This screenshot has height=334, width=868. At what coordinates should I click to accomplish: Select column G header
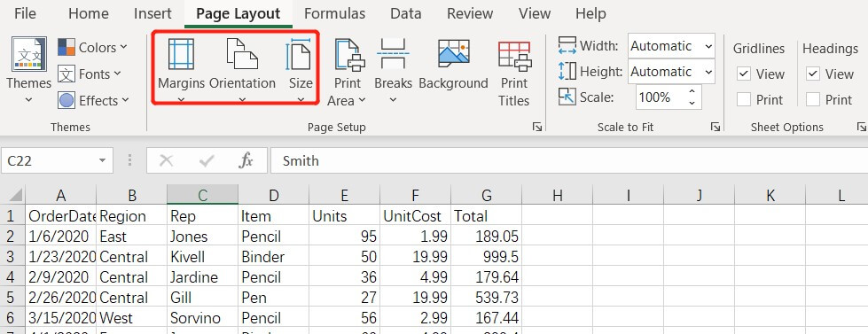coord(487,195)
